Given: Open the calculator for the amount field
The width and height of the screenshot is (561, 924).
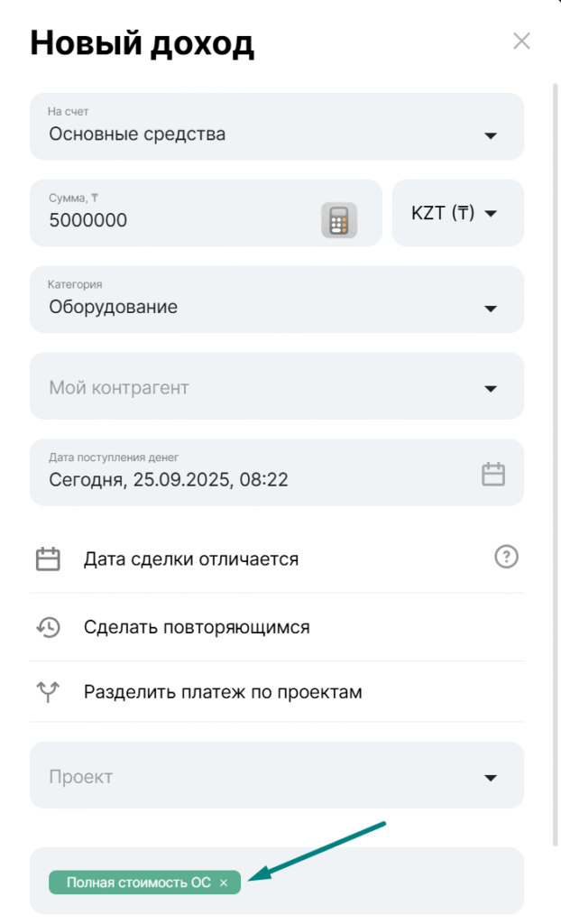Looking at the screenshot, I should pos(339,220).
